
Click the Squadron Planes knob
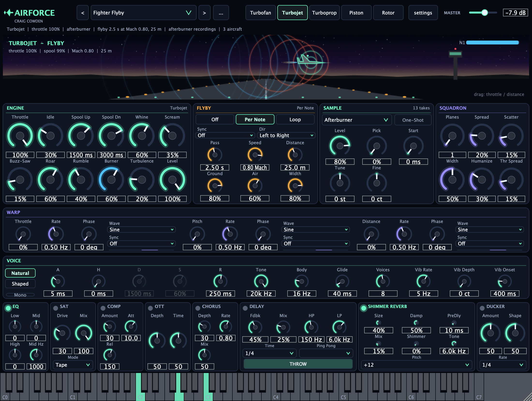pyautogui.click(x=452, y=136)
